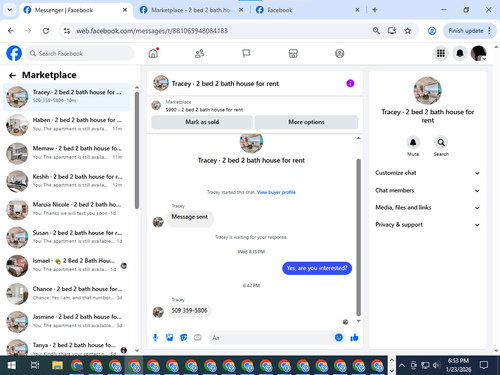Click the Search Facebook field

click(x=80, y=53)
